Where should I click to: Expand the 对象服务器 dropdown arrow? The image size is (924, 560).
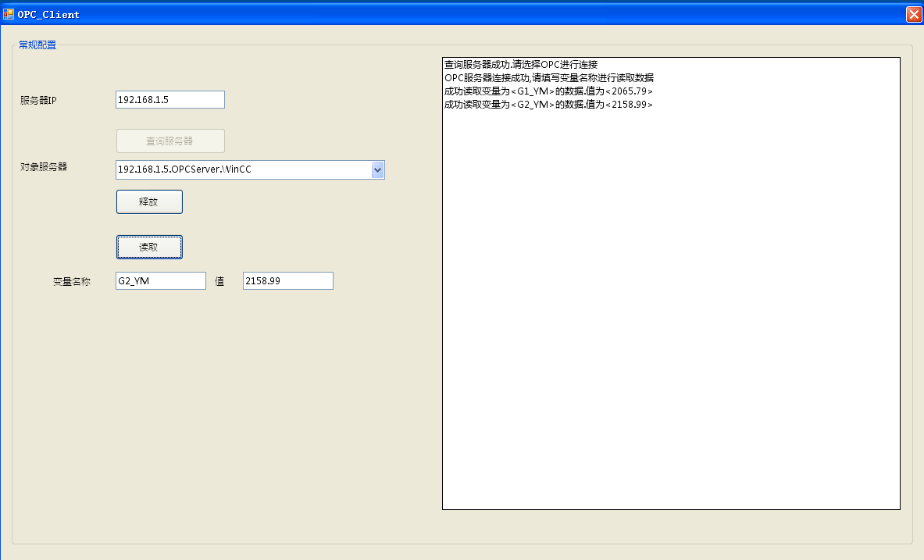coord(378,169)
